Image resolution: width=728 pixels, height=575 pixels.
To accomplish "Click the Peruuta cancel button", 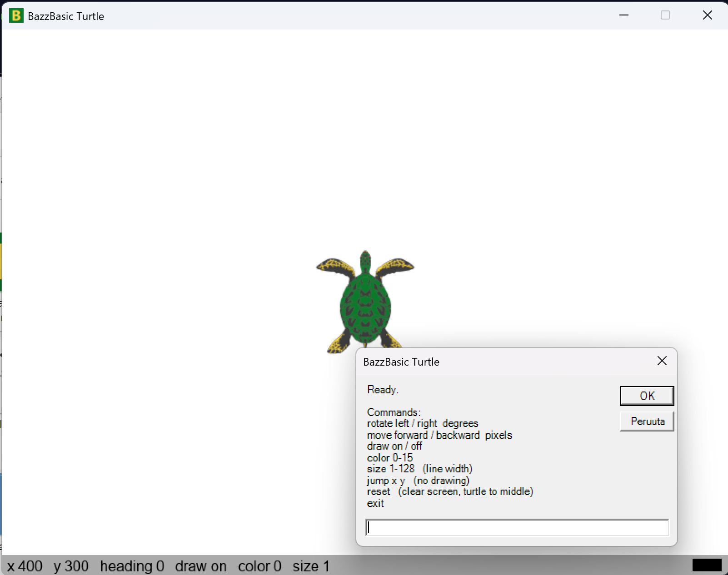I will [x=647, y=421].
